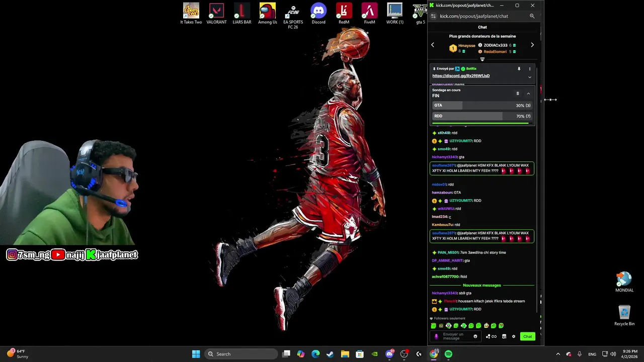Click username Hmaysse in top donors
The width and height of the screenshot is (644, 362).
467,46
